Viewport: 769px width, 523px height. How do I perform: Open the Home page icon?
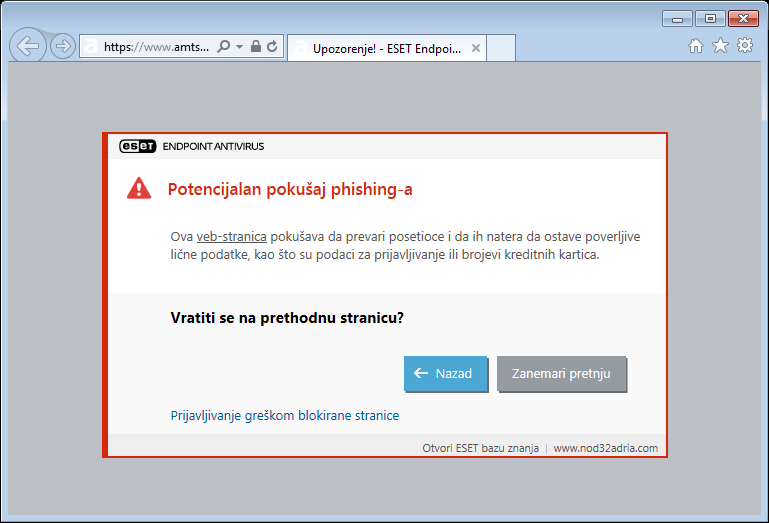[x=695, y=46]
